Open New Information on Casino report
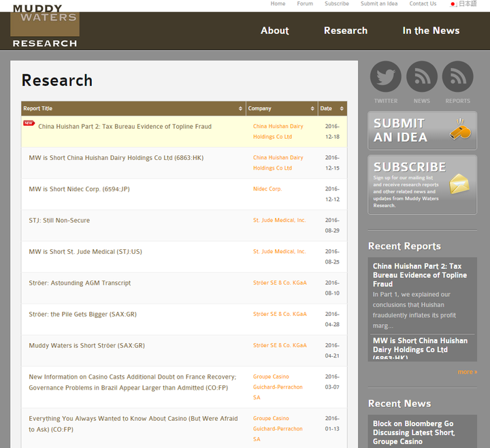This screenshot has height=448, width=490. (x=133, y=382)
